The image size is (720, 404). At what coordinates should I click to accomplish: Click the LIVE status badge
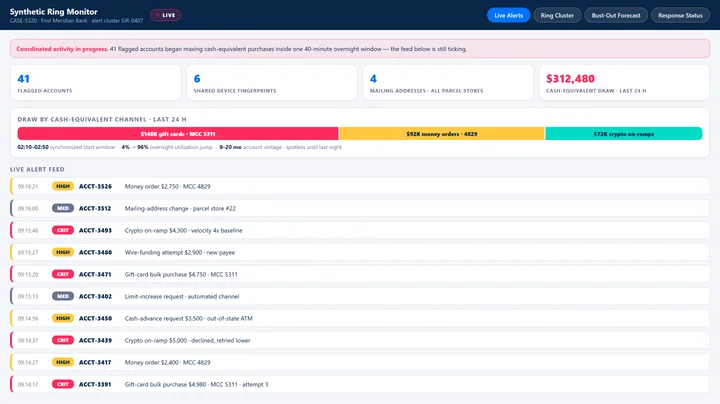165,15
